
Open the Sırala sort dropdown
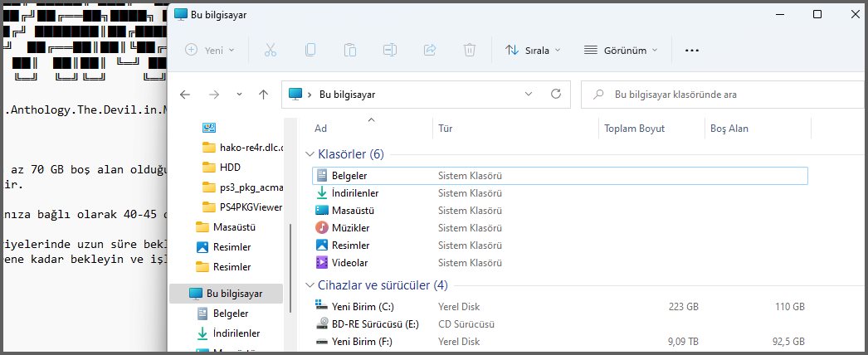click(x=533, y=50)
